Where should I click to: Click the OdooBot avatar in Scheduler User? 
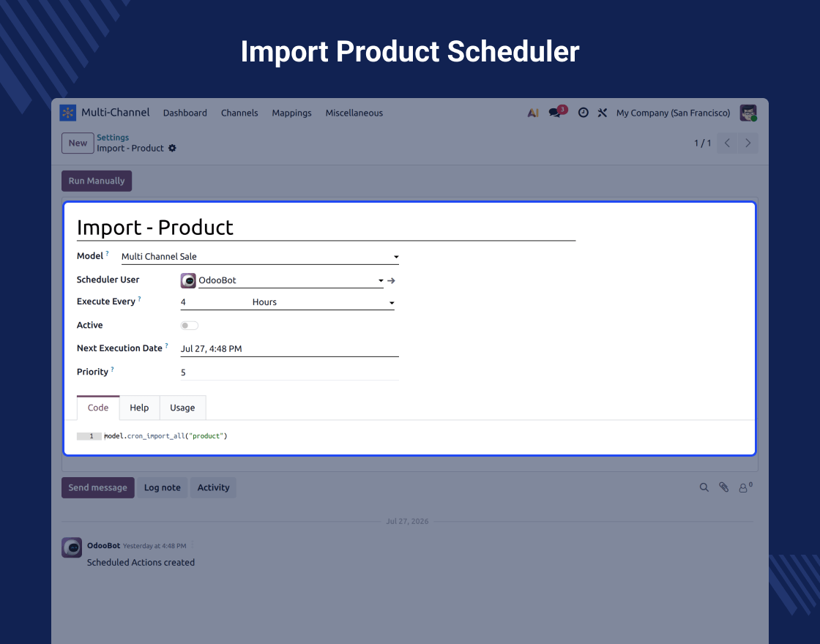pyautogui.click(x=188, y=281)
